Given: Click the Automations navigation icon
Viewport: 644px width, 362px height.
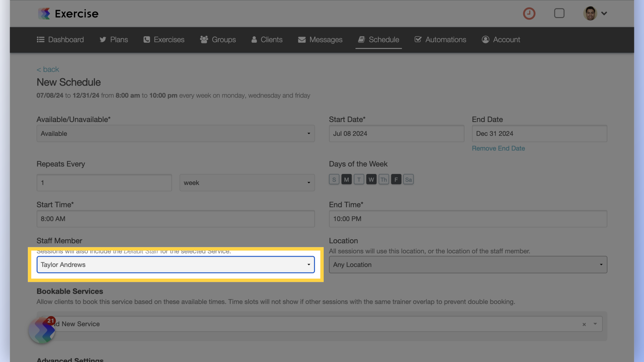Looking at the screenshot, I should click(418, 39).
